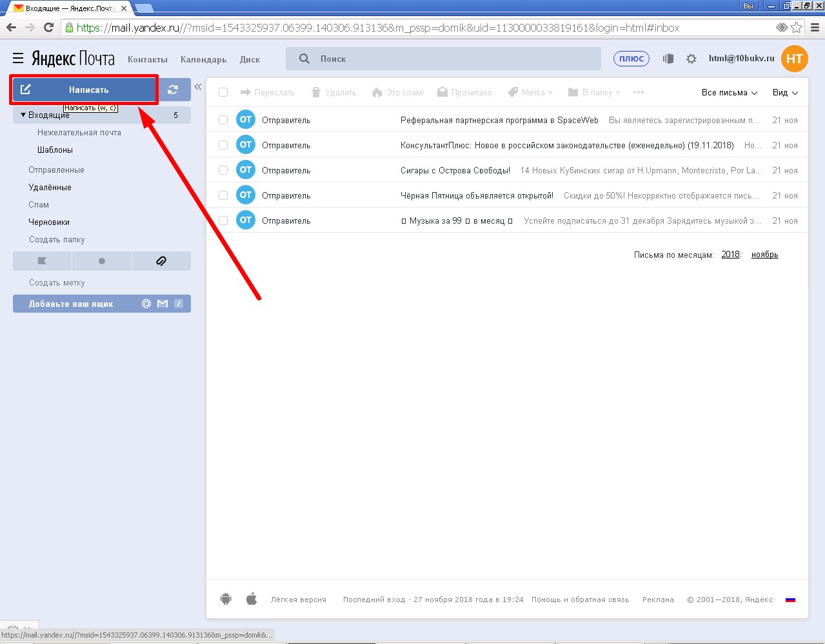
Task: Check the box for the Музыка за 99 email
Action: click(223, 220)
